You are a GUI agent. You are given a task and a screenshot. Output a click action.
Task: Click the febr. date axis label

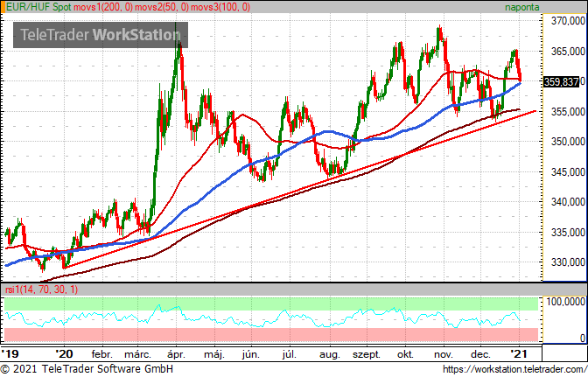101,354
